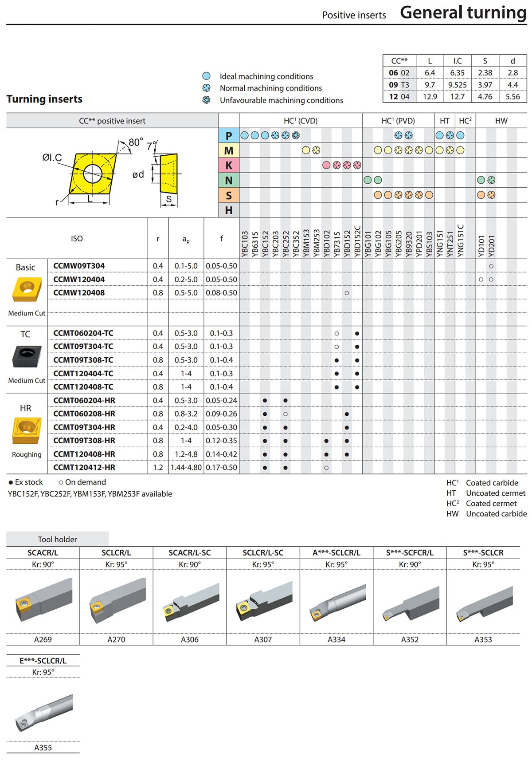The height and width of the screenshot is (761, 532).
Task: Go to page reference A355
Action: (x=43, y=748)
